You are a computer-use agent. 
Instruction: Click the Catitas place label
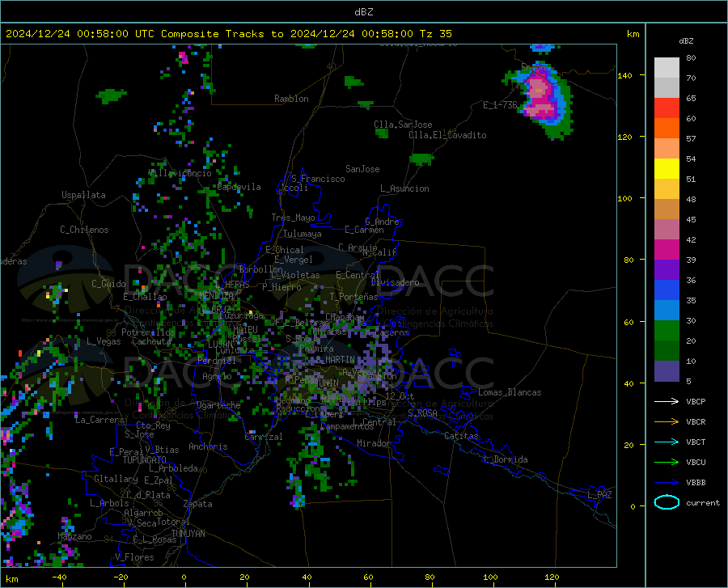(461, 436)
